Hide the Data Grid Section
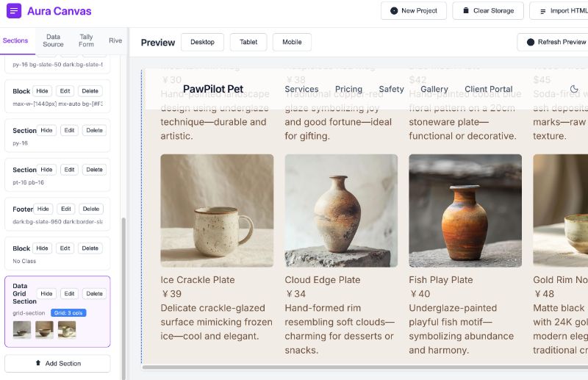588x380 pixels. (46, 294)
